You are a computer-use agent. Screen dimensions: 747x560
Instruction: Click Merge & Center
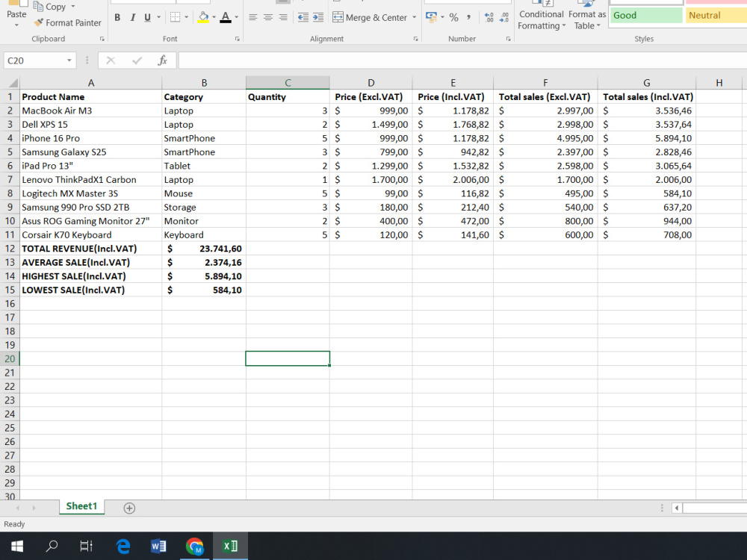(370, 18)
